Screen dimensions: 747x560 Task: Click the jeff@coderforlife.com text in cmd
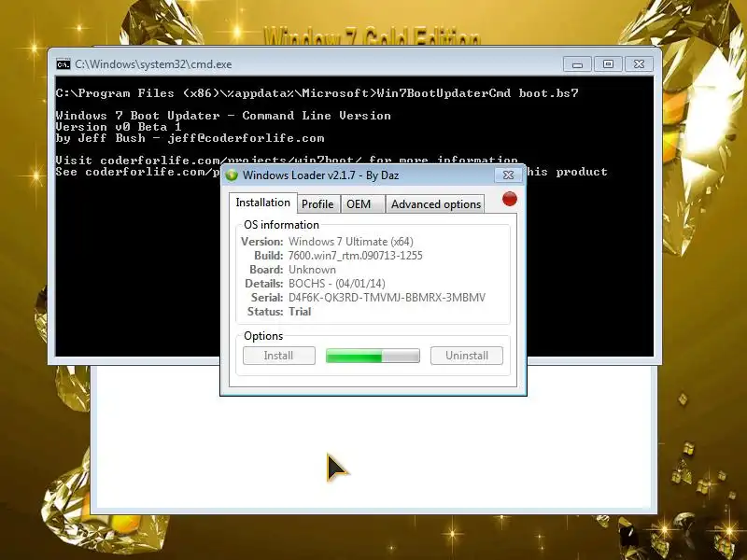[x=246, y=138]
